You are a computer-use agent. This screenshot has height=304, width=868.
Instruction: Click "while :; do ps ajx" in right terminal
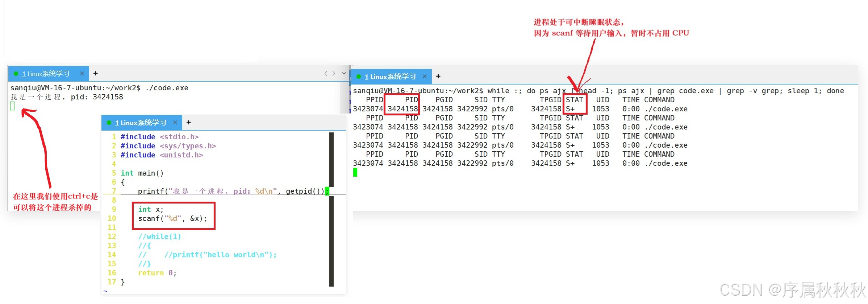(526, 91)
